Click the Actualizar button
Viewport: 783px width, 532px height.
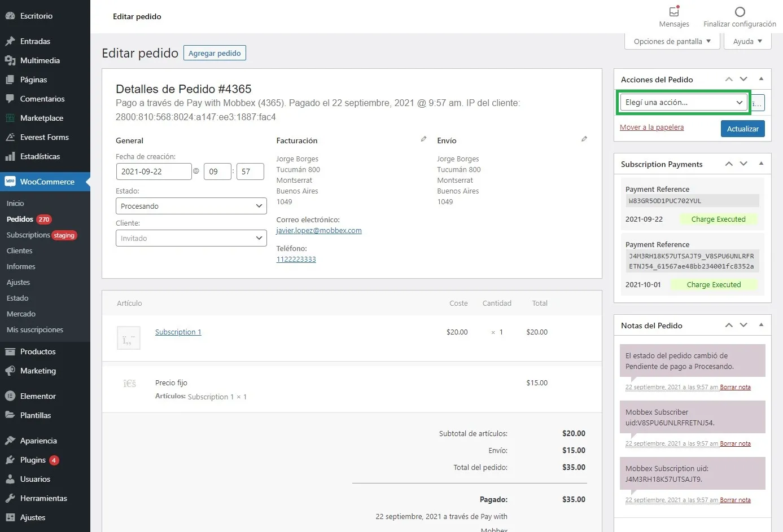click(x=743, y=129)
